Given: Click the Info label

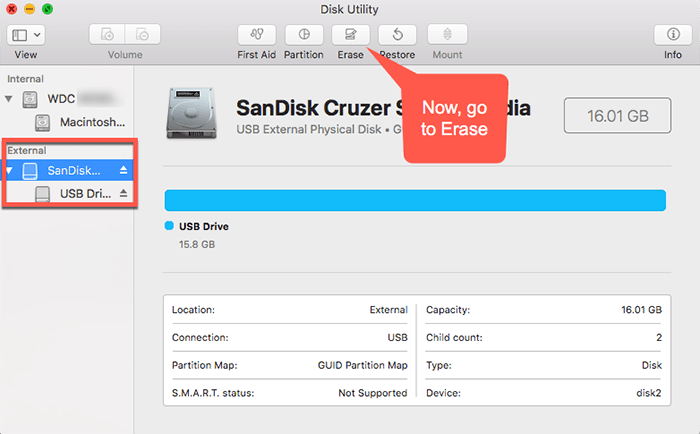Looking at the screenshot, I should [673, 54].
